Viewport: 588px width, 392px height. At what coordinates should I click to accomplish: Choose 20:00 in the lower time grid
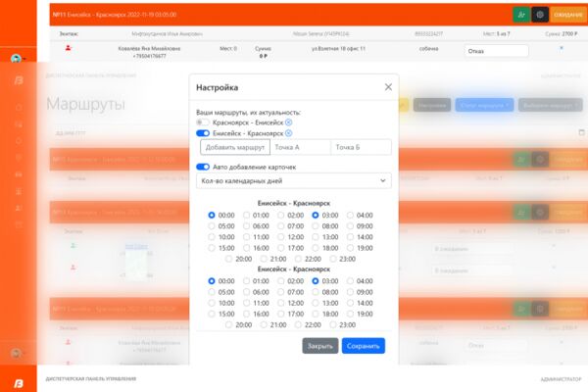click(x=228, y=324)
